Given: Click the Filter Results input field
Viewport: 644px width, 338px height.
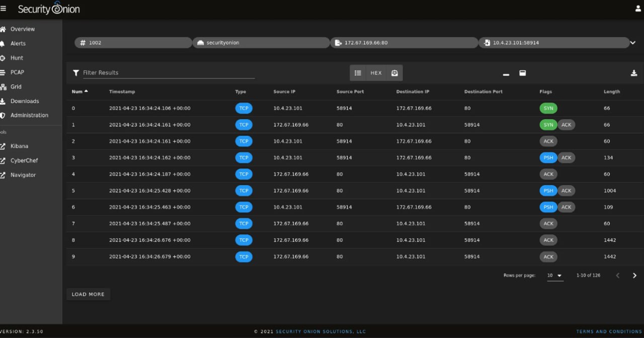Looking at the screenshot, I should point(169,73).
